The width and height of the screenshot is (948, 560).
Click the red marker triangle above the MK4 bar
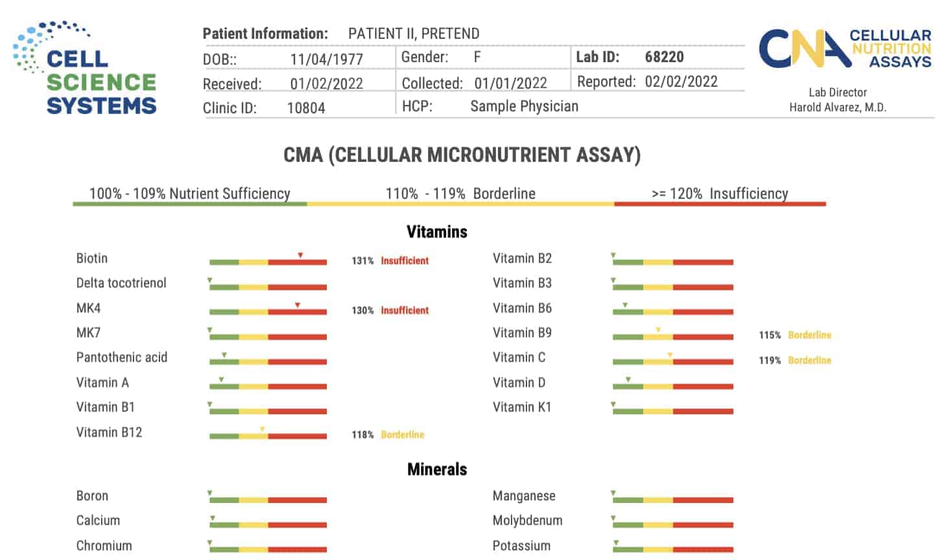pos(298,305)
